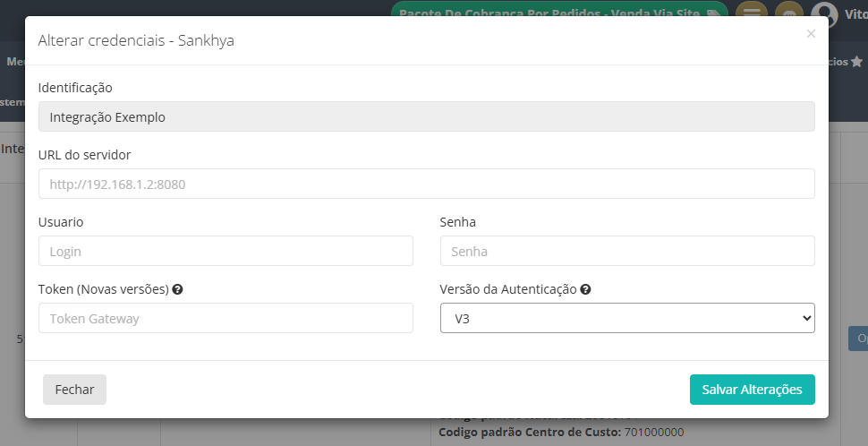Screen dimensions: 868x446
Task: Click the Identificação field
Action: (426, 116)
